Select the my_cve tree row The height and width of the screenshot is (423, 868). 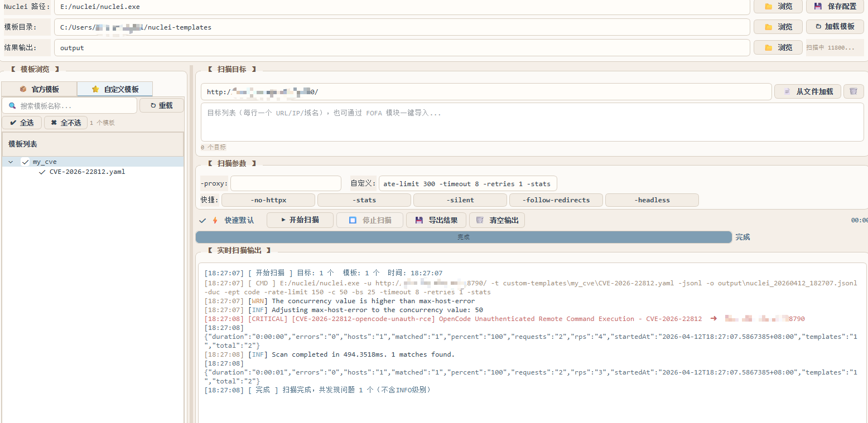93,162
